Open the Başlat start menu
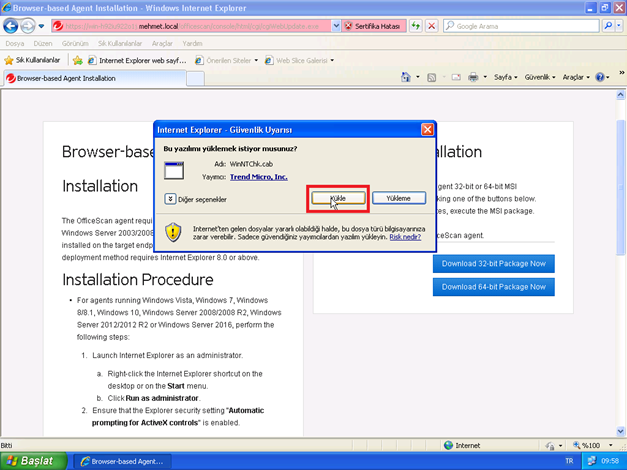This screenshot has height=470, width=627. click(x=33, y=461)
